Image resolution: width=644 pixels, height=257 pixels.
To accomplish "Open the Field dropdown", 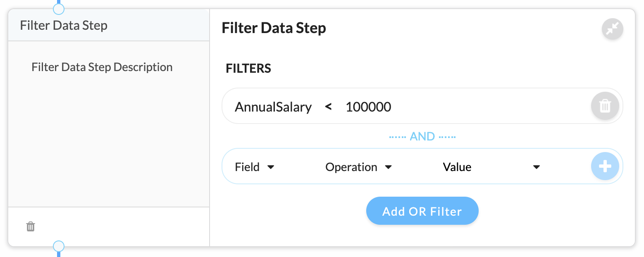I will (255, 167).
